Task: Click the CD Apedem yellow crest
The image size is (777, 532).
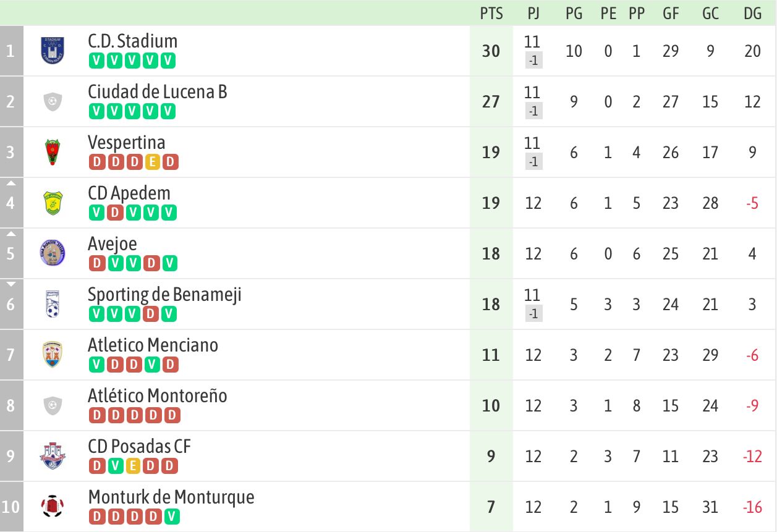Action: click(x=53, y=203)
